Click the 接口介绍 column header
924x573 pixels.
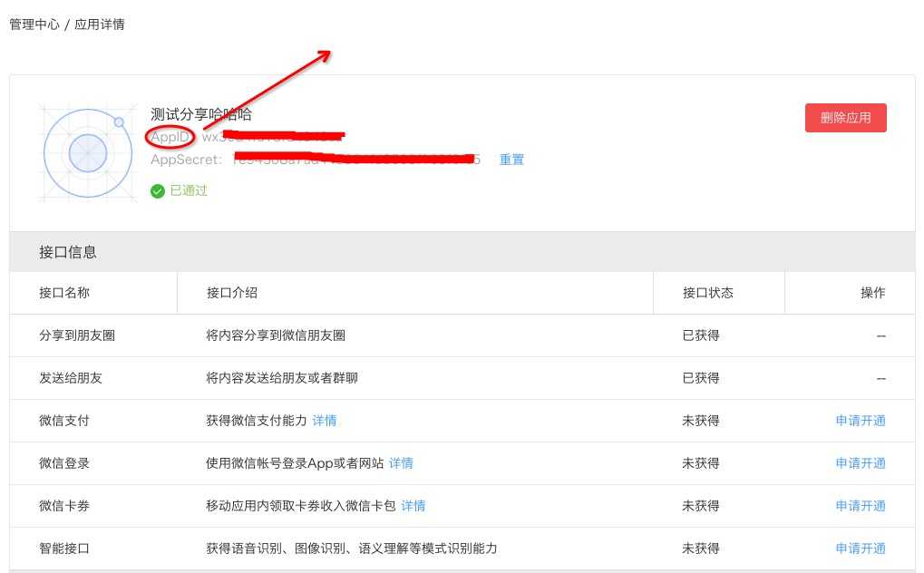pyautogui.click(x=231, y=293)
